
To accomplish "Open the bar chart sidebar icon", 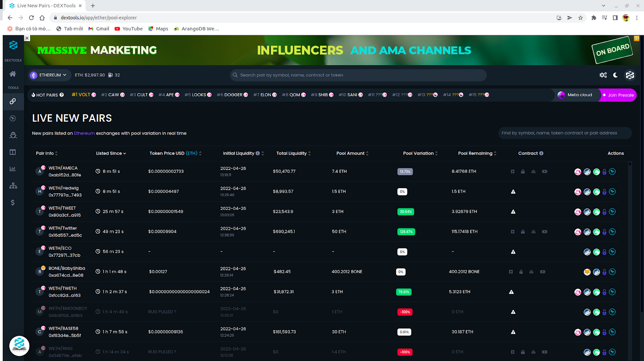I will coord(13,169).
